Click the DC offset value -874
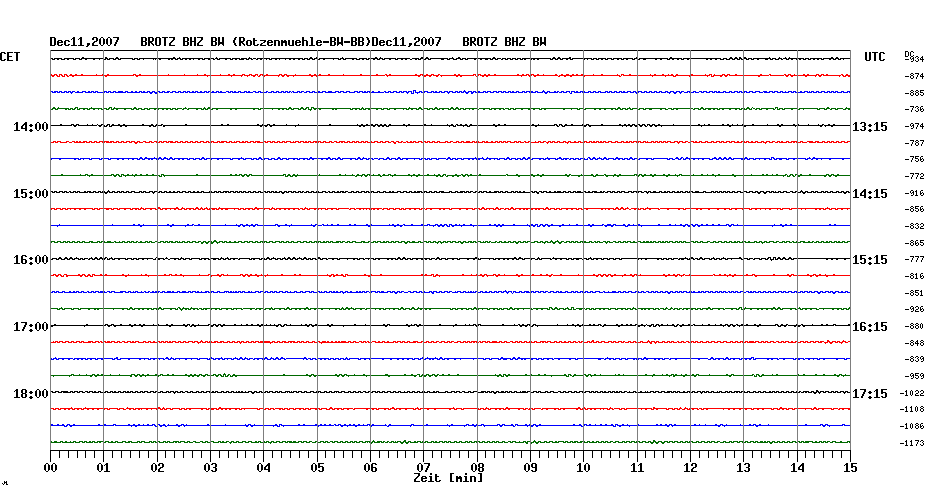930x494 pixels. point(914,76)
